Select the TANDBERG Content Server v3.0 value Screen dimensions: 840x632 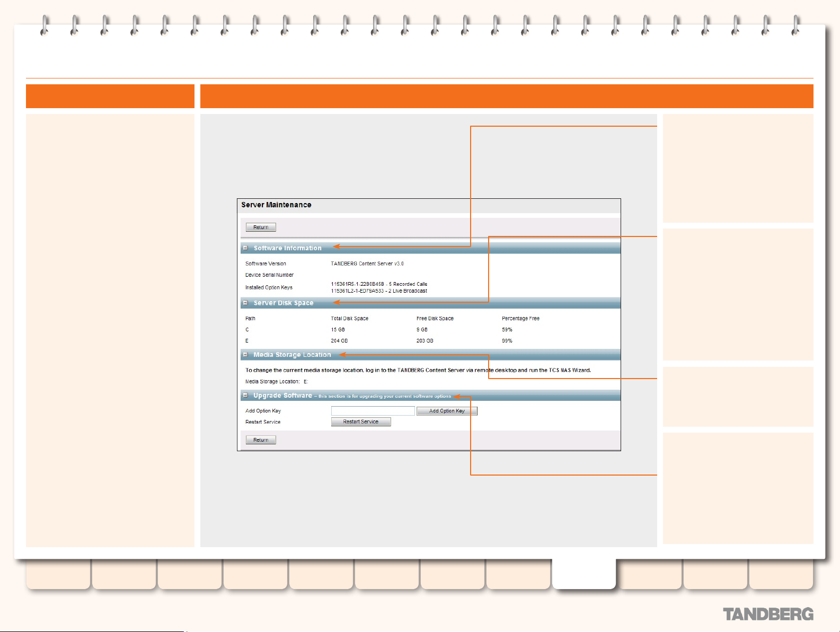(367, 264)
